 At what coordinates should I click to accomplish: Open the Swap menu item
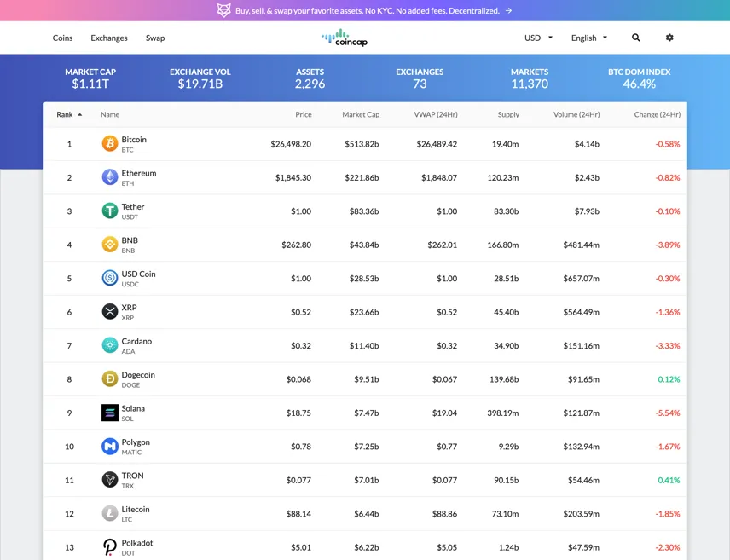tap(155, 38)
